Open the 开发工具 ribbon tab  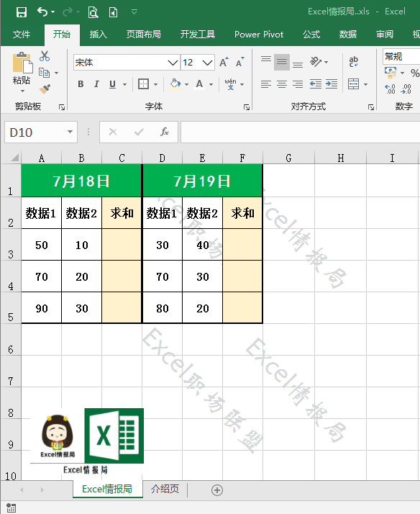point(198,34)
